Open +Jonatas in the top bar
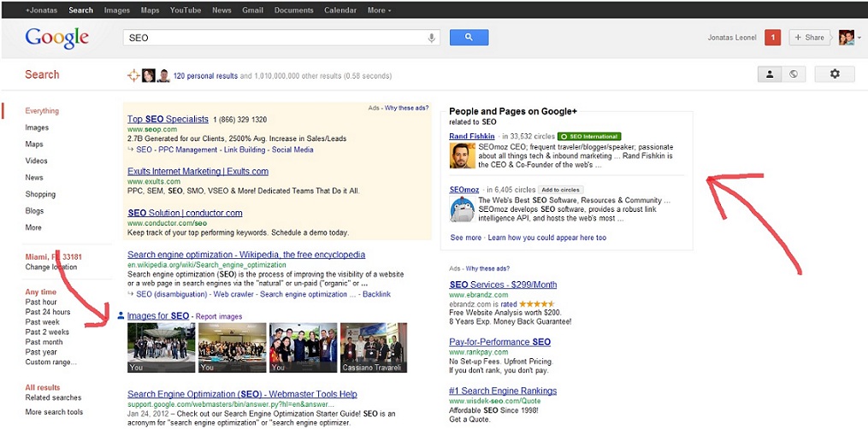Image resolution: width=868 pixels, height=429 pixels. click(x=42, y=10)
